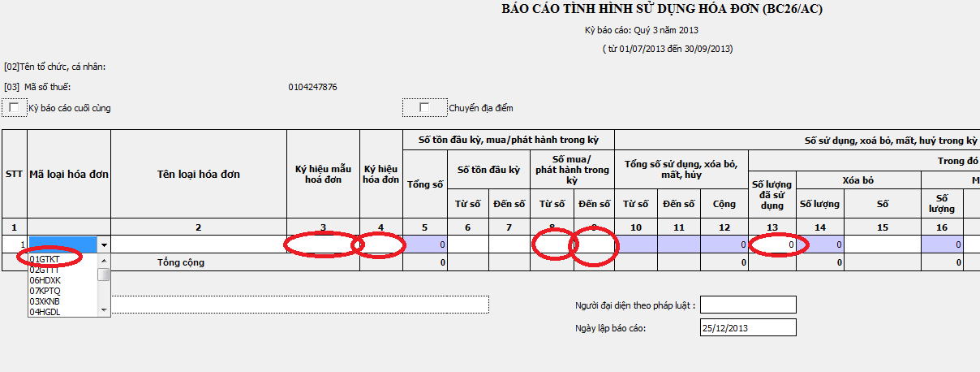
Task: Click row 1 'Ký hiệu mẫu hoá đơn' cell
Action: tap(323, 244)
